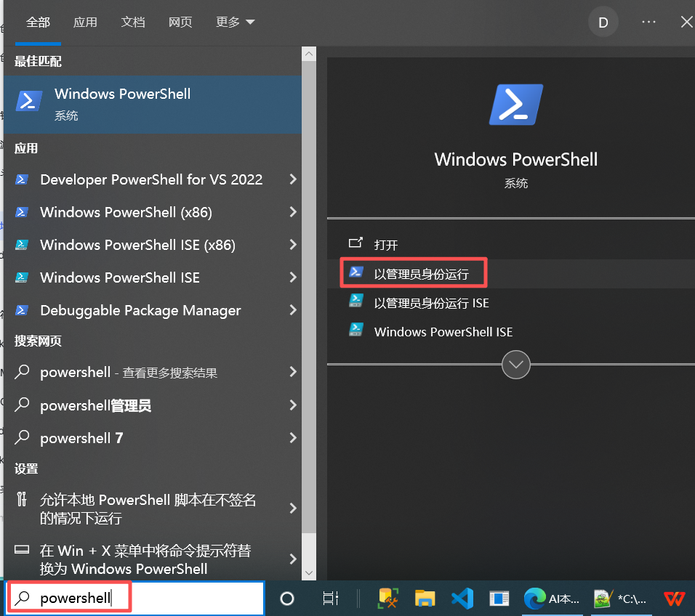Click scrollbar down arrow in results list
Image resolution: width=695 pixels, height=616 pixels.
click(309, 572)
